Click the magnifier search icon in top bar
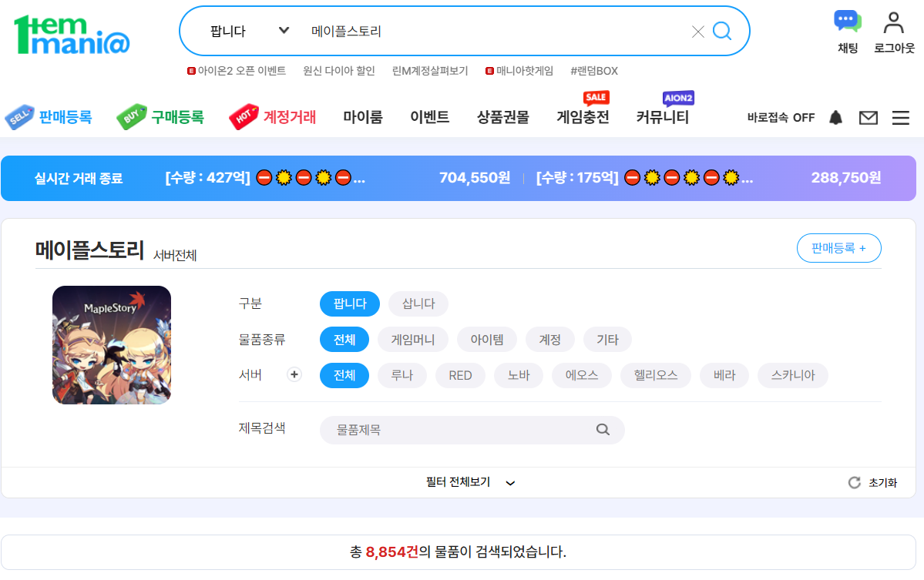The height and width of the screenshot is (580, 924). [722, 31]
